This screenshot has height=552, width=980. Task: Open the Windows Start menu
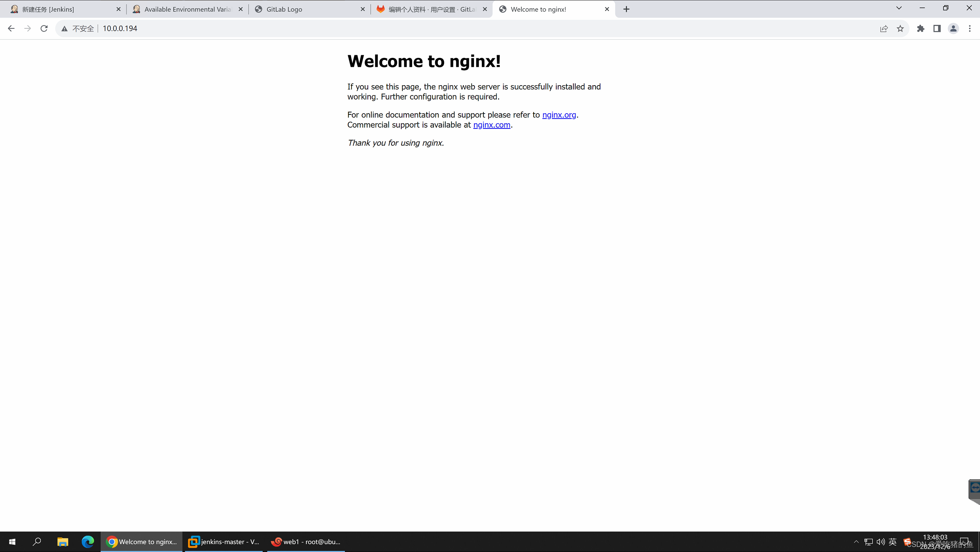12,541
